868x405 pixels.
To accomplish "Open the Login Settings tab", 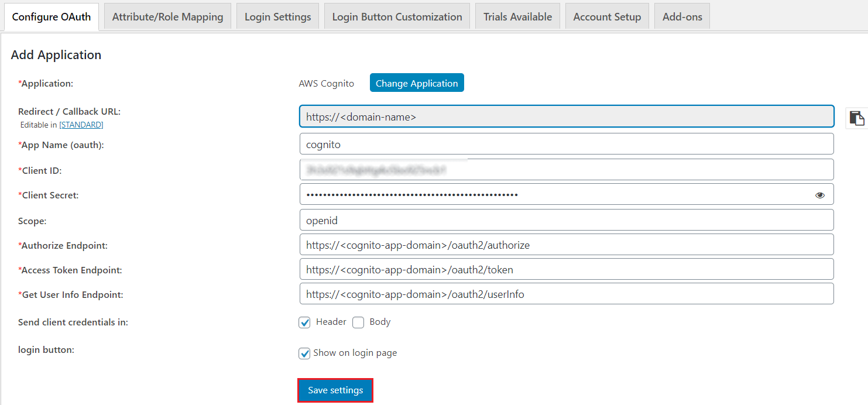I will pos(277,16).
